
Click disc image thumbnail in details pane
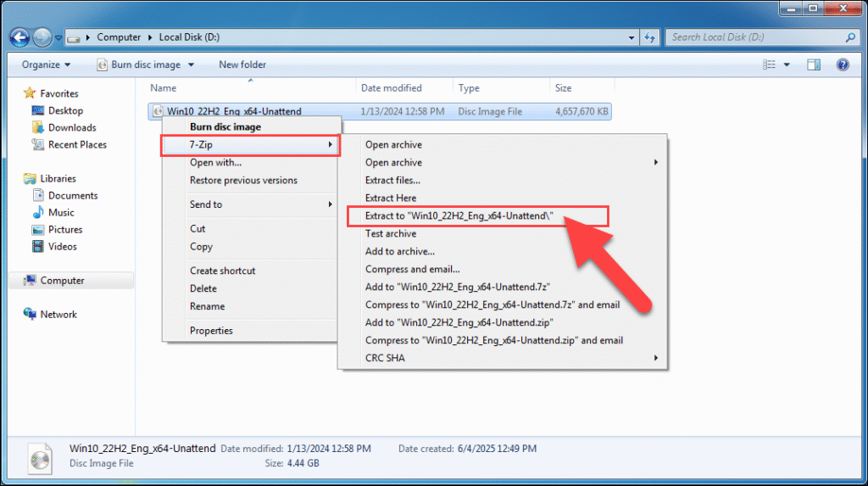[40, 459]
